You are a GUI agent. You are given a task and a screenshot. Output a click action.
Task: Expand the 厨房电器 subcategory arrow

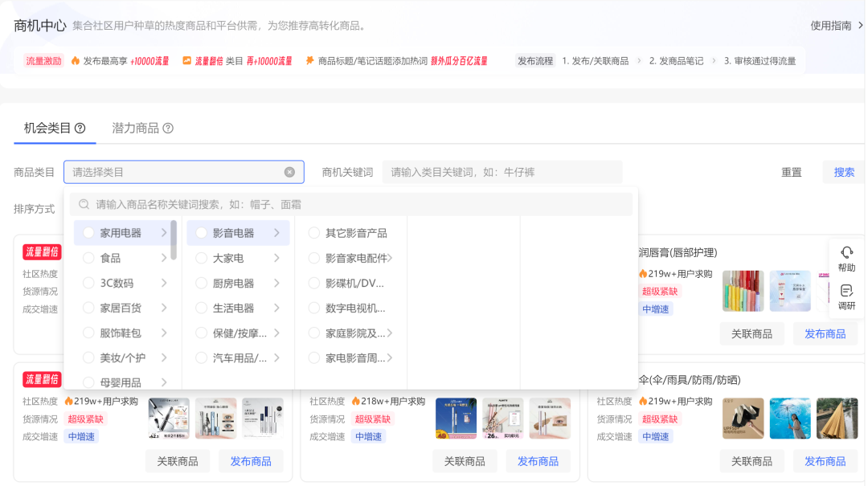[276, 283]
